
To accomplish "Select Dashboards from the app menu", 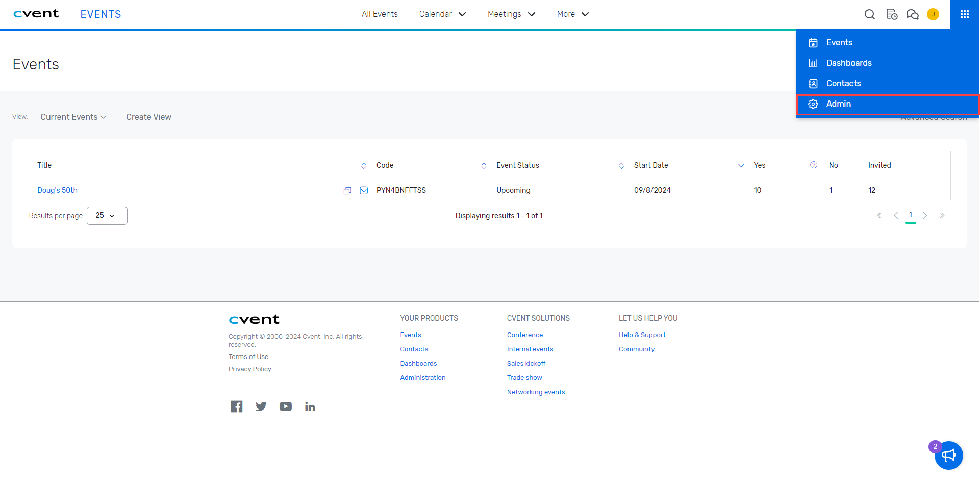I will pos(848,63).
